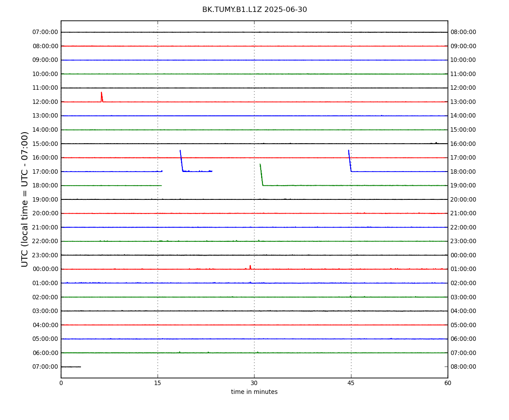Select the red spike on the 12:00:00 trace

[102, 97]
